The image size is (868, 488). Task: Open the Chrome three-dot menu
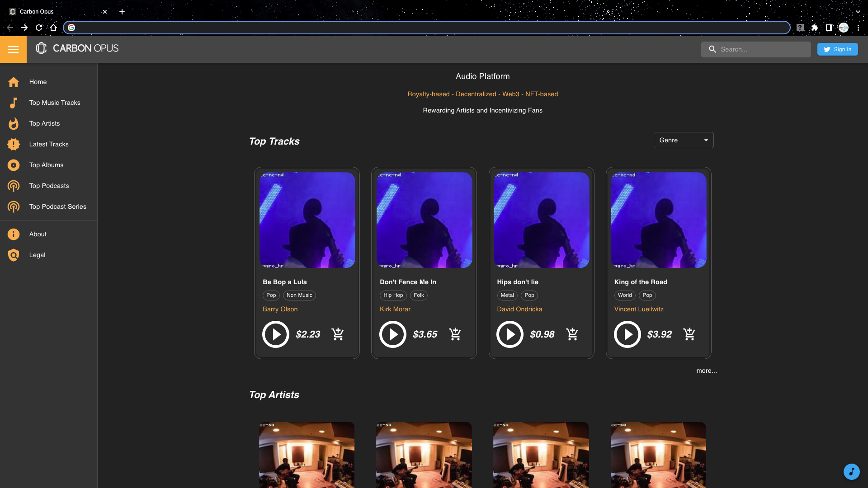point(858,28)
